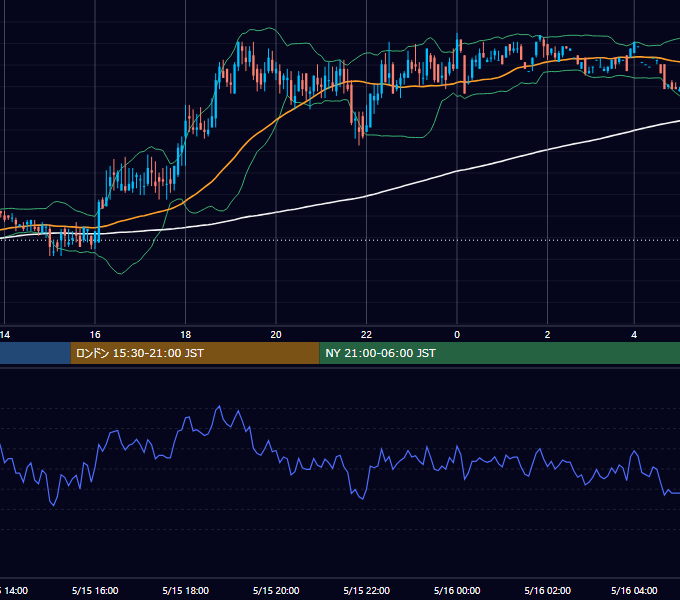Click the '5/16 00:00' date label
The height and width of the screenshot is (600, 680).
(457, 590)
